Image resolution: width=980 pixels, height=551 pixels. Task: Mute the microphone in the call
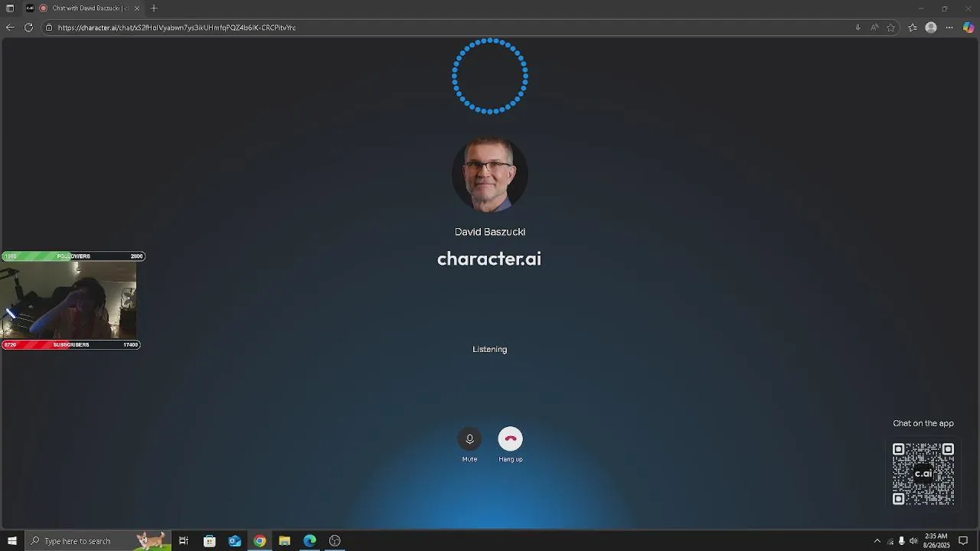tap(469, 439)
